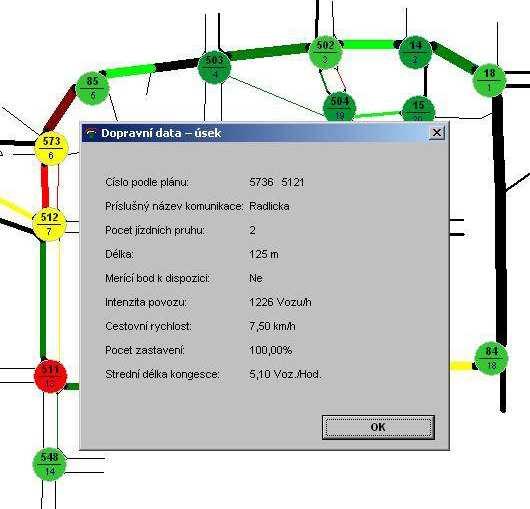
Task: Click red road segment between nodes 573 and 512
Action: tap(45, 187)
